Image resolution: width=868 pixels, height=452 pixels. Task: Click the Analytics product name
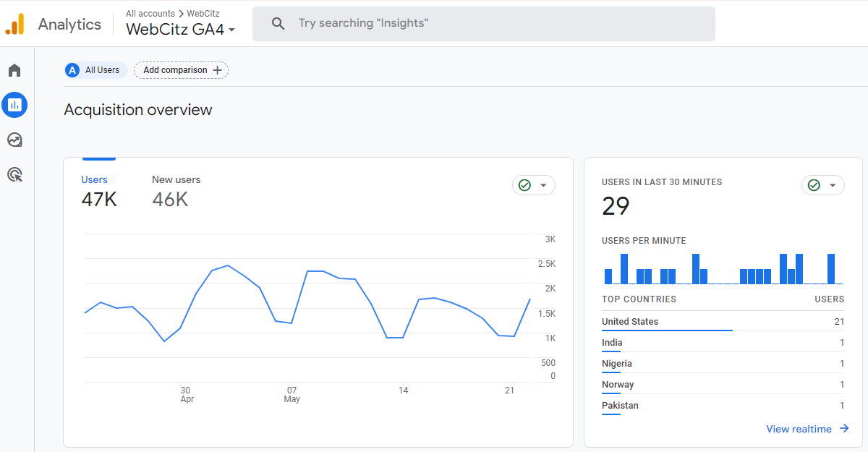coord(69,24)
